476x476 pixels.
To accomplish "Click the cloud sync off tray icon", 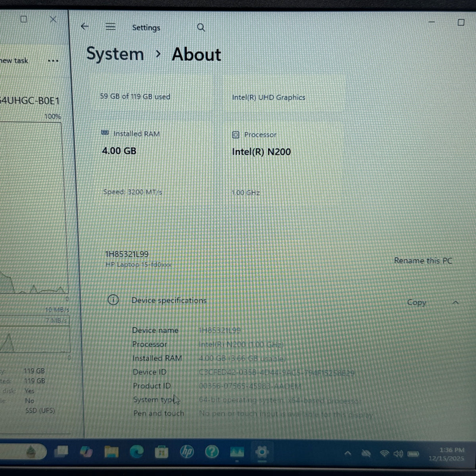I will [366, 453].
